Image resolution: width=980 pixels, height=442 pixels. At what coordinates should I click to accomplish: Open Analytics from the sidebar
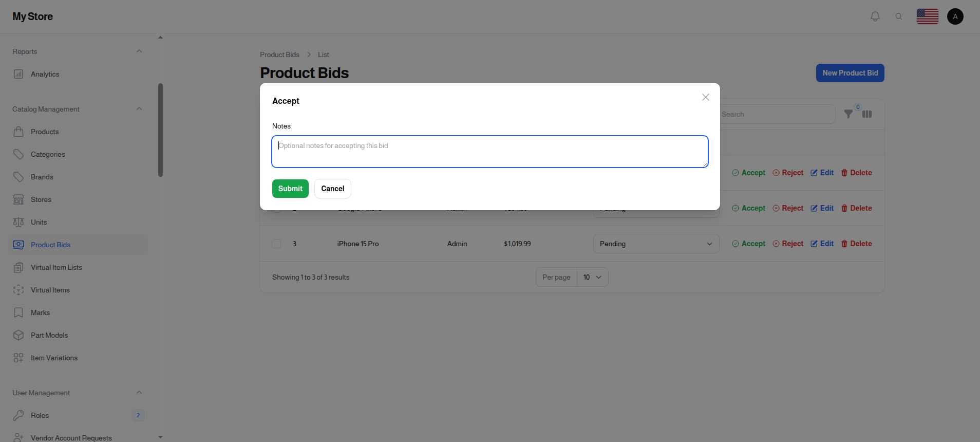coord(45,74)
